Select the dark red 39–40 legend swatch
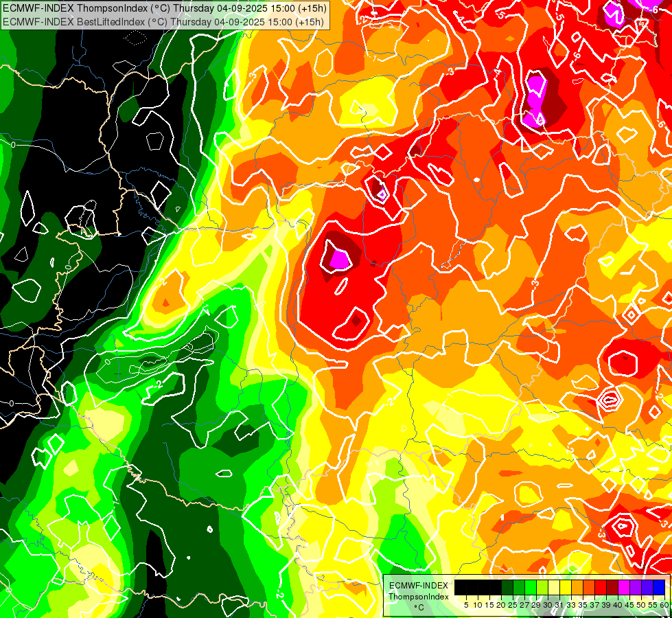This screenshot has width=672, height=618. [612, 587]
